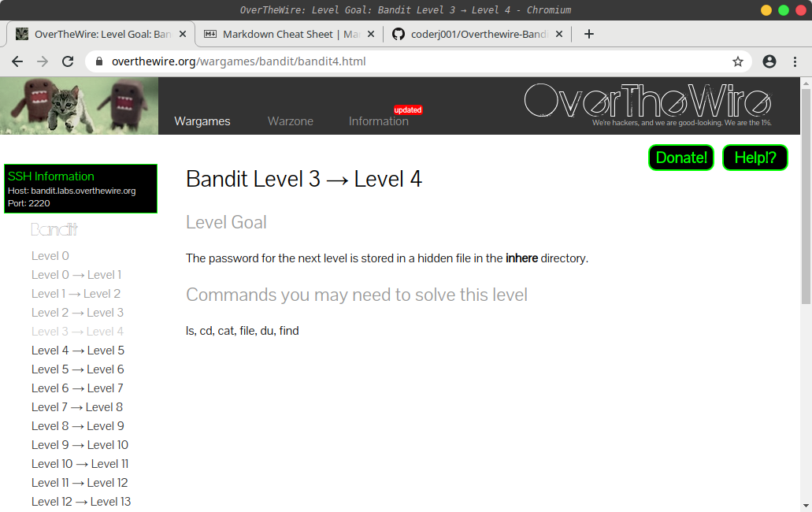812x512 pixels.
Task: Select the OverTheWire Level Goal tab
Action: tap(101, 34)
